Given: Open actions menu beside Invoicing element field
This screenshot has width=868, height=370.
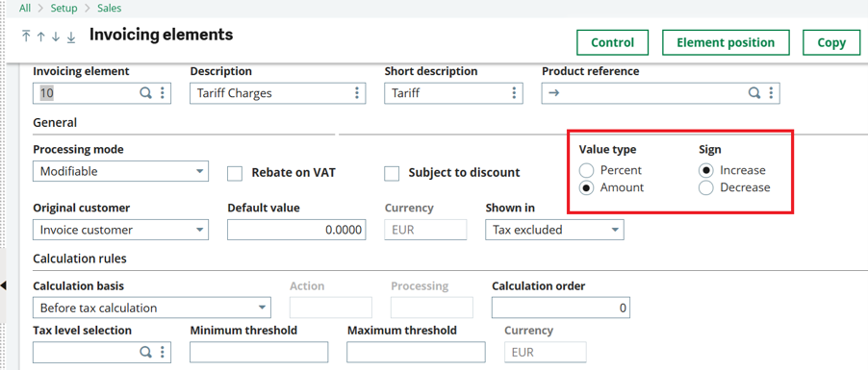Looking at the screenshot, I should point(163,93).
